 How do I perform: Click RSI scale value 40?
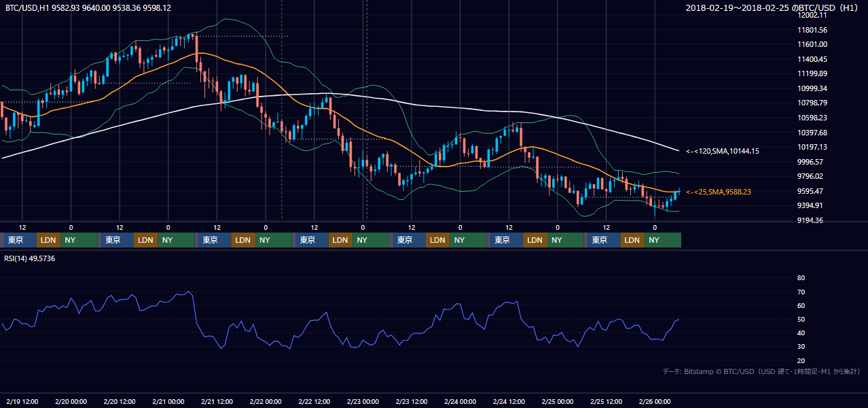(801, 333)
